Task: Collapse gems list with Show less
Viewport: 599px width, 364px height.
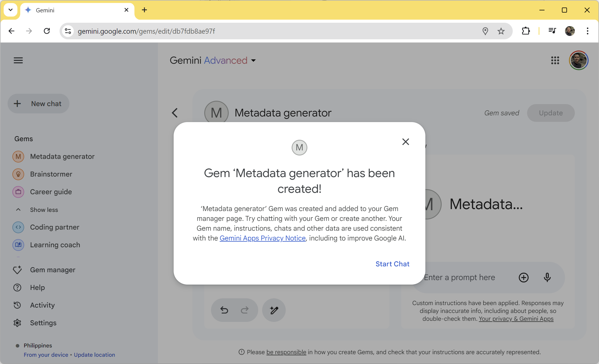Action: point(44,210)
